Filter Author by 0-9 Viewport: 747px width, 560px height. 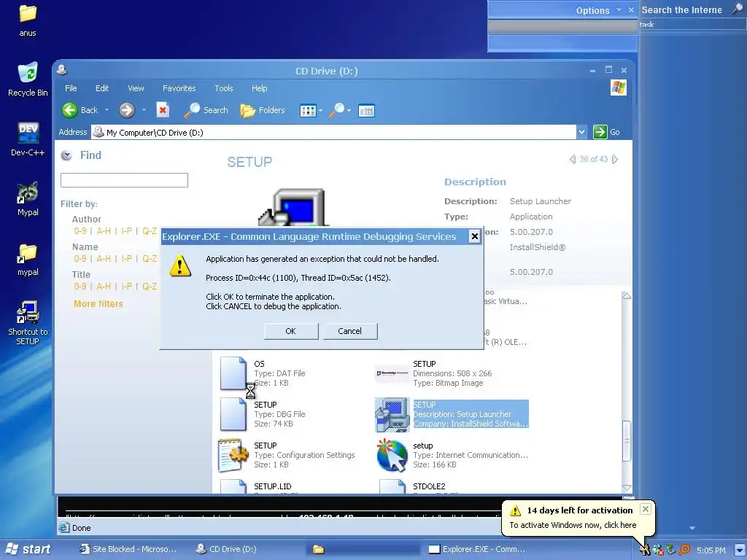(80, 231)
